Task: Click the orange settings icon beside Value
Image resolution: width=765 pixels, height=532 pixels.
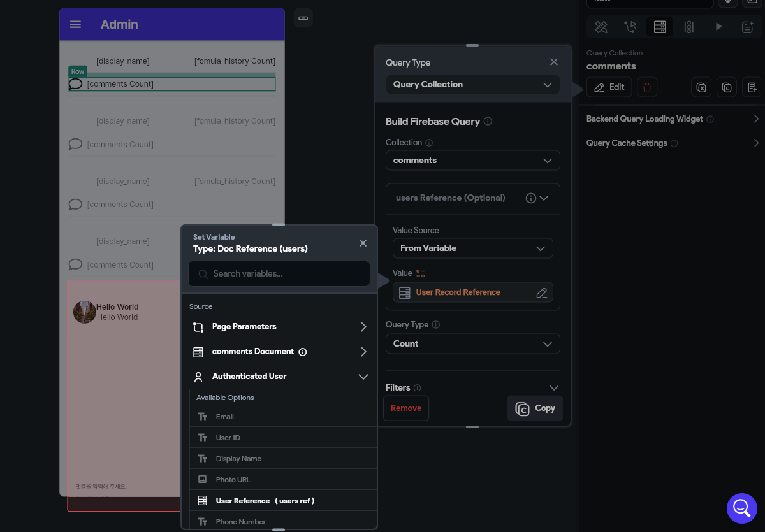Action: [x=420, y=273]
